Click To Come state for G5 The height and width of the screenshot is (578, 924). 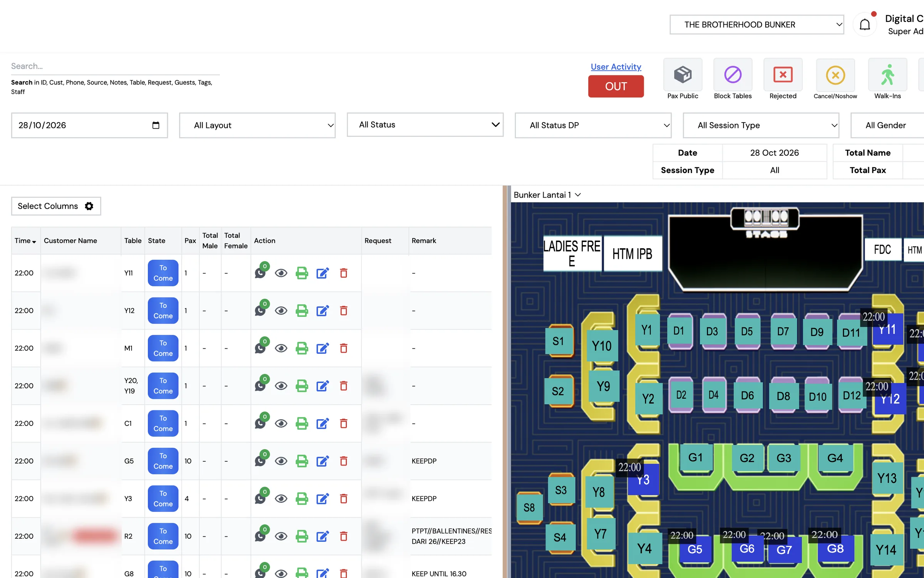pos(163,461)
